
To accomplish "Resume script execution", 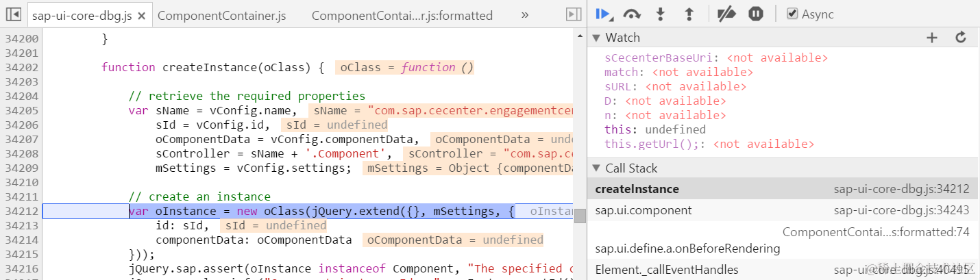I will point(604,14).
